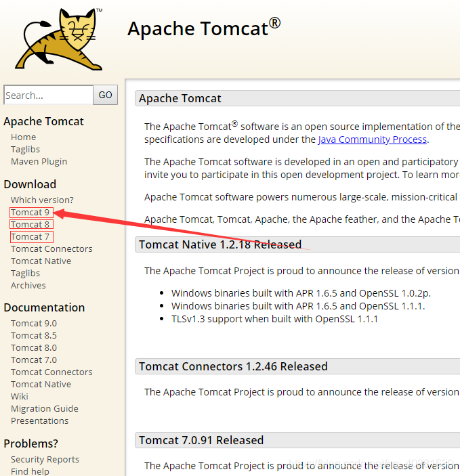460x476 pixels.
Task: Open the Home sidebar link
Action: 24,137
